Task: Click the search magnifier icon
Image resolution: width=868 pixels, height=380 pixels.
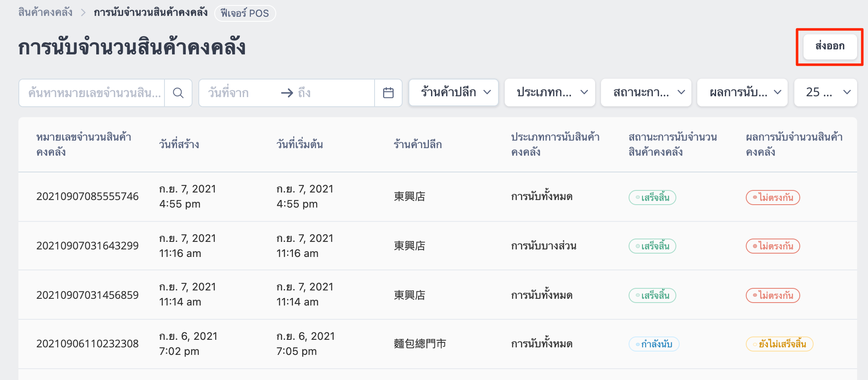Action: (x=178, y=93)
